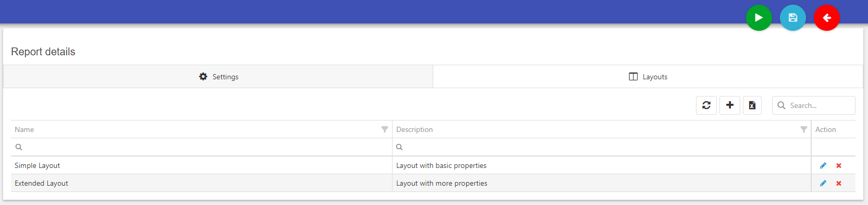Export layouts to Excel file
The image size is (868, 205).
[752, 105]
